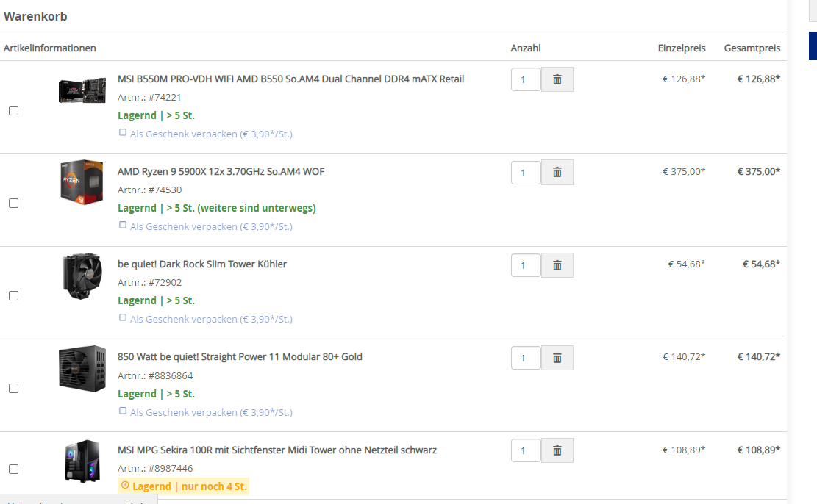The width and height of the screenshot is (817, 504).
Task: Click total price '€ 54,68*'
Action: 761,264
